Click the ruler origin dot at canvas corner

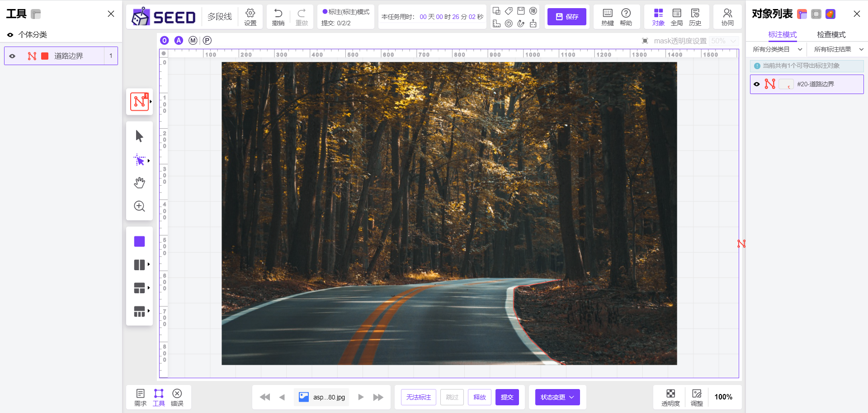tap(164, 53)
